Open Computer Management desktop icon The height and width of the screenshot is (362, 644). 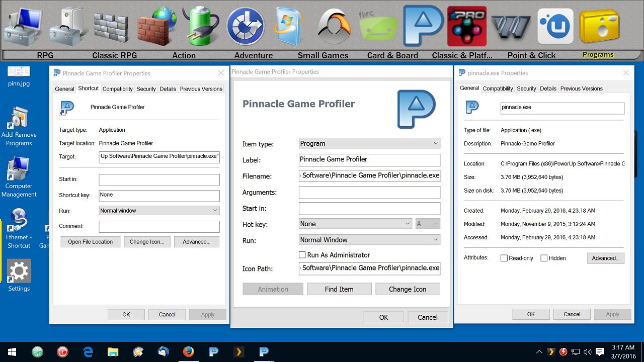coord(19,177)
